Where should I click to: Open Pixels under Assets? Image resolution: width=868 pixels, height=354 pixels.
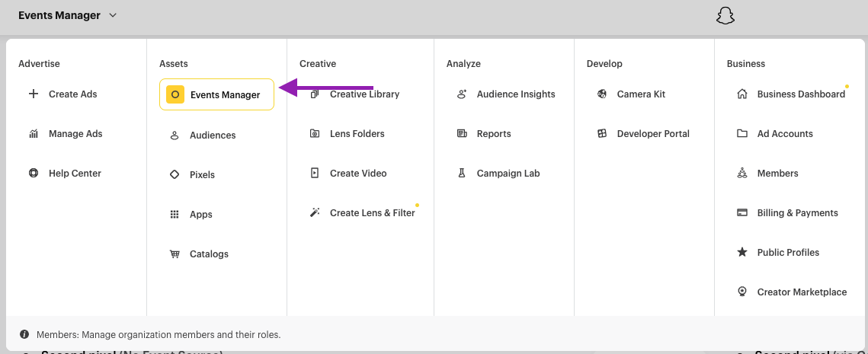click(x=202, y=175)
